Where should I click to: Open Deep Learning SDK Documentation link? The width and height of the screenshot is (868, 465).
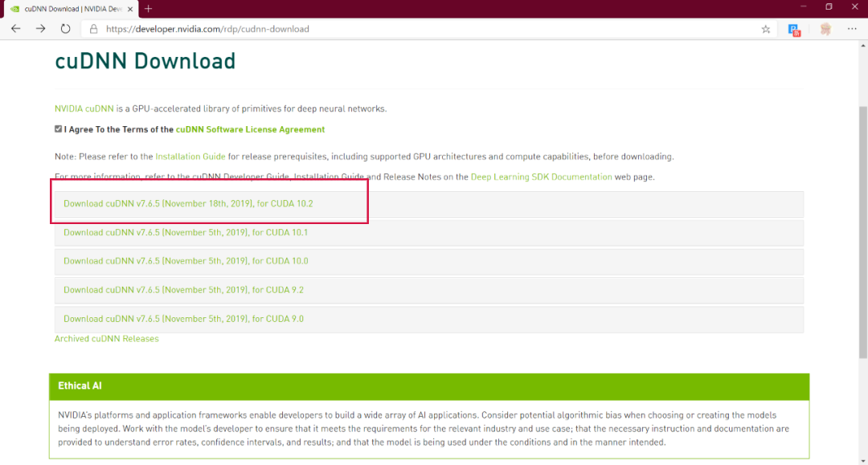coord(542,177)
